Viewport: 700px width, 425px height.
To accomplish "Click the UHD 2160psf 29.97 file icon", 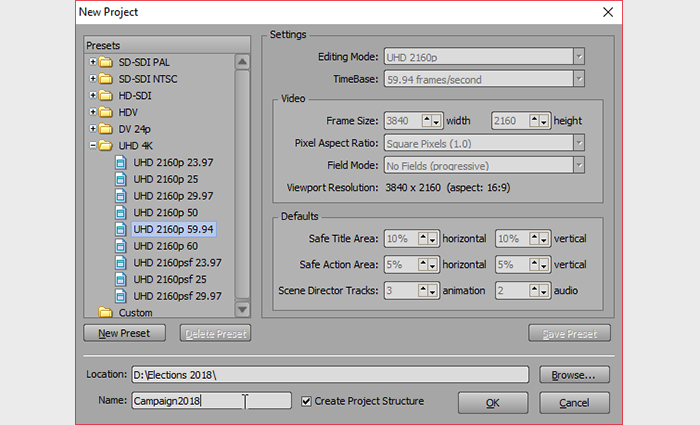I will coord(123,297).
